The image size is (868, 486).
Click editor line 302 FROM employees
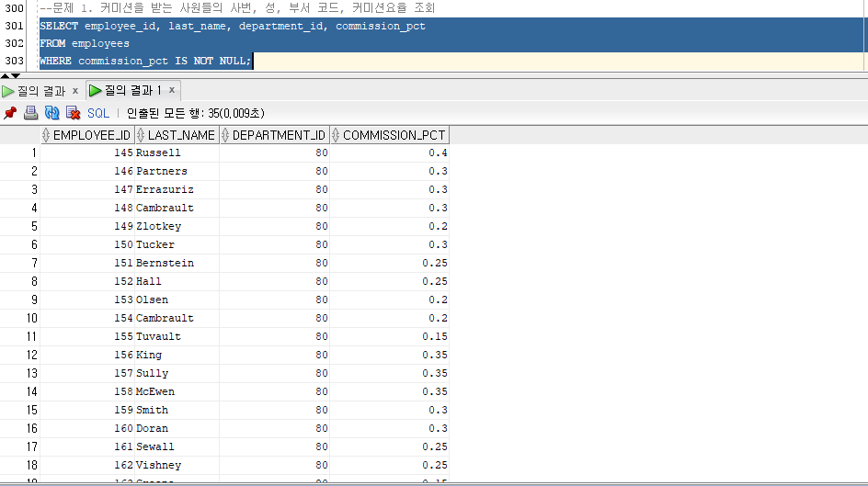(85, 43)
